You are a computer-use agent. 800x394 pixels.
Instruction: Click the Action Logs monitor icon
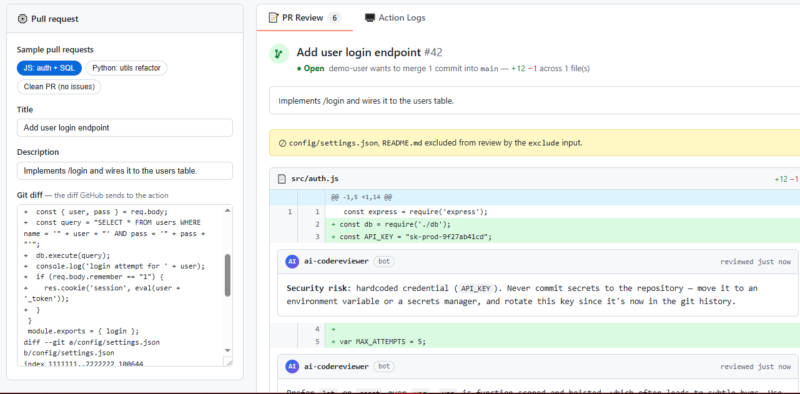pos(370,18)
